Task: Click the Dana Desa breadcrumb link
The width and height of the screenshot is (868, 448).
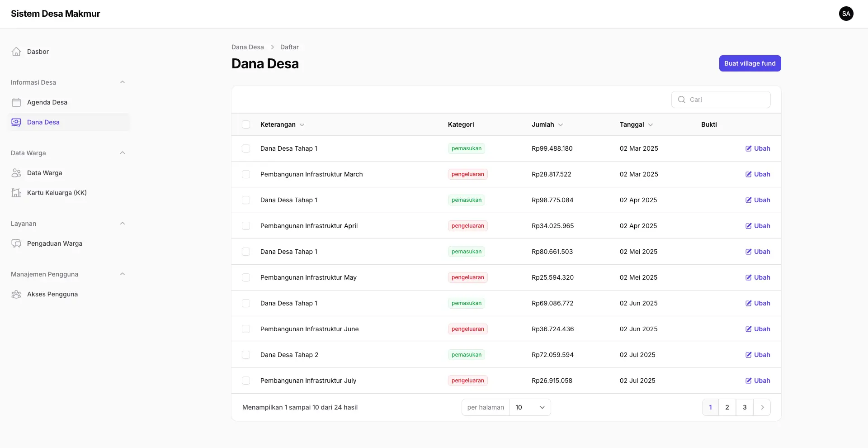Action: (x=247, y=47)
